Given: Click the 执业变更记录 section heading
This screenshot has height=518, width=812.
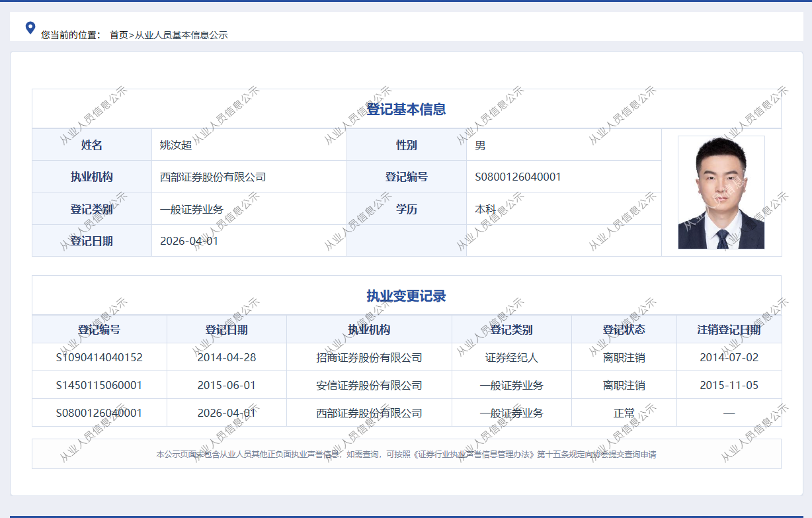Looking at the screenshot, I should coord(406,296).
